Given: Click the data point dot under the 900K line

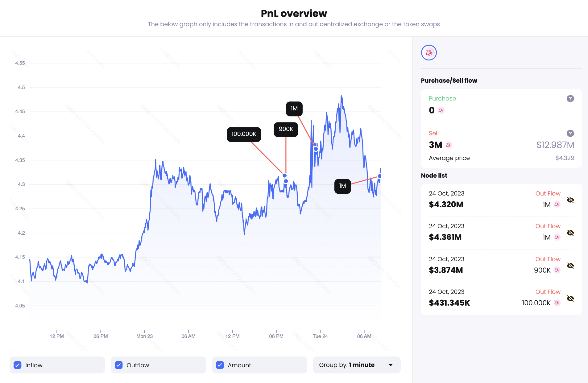Looking at the screenshot, I should tap(286, 181).
